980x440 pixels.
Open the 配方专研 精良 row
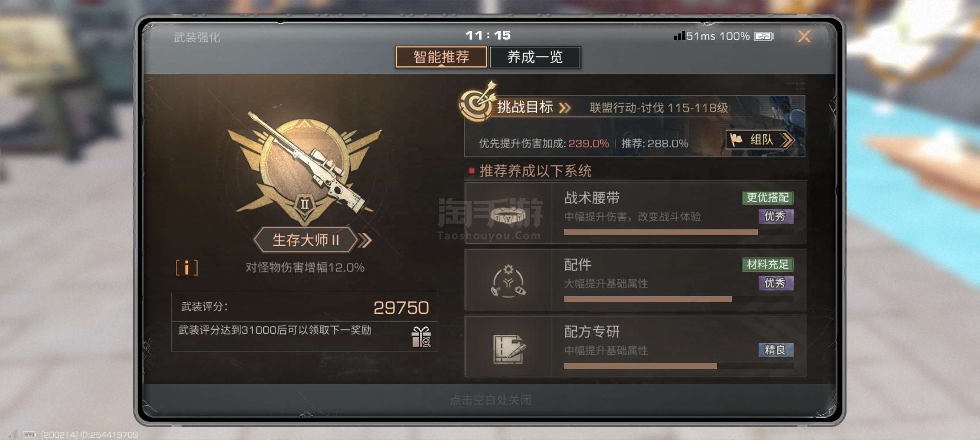636,346
